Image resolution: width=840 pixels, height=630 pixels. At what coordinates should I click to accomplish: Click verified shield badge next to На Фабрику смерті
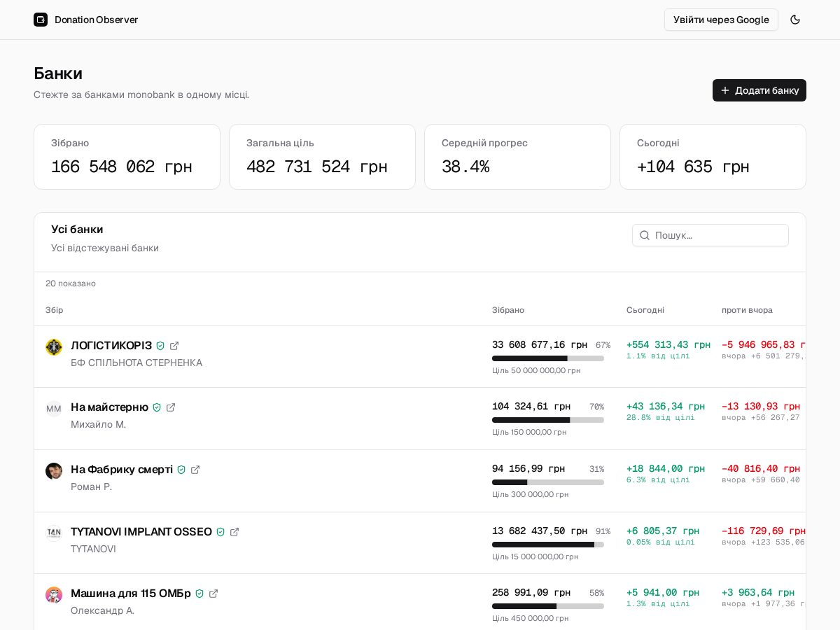coord(181,470)
